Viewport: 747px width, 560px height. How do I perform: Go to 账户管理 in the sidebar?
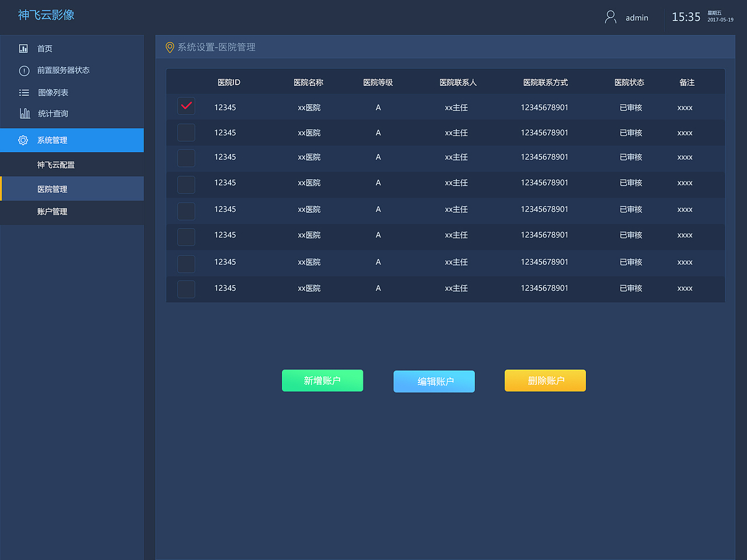[72, 212]
